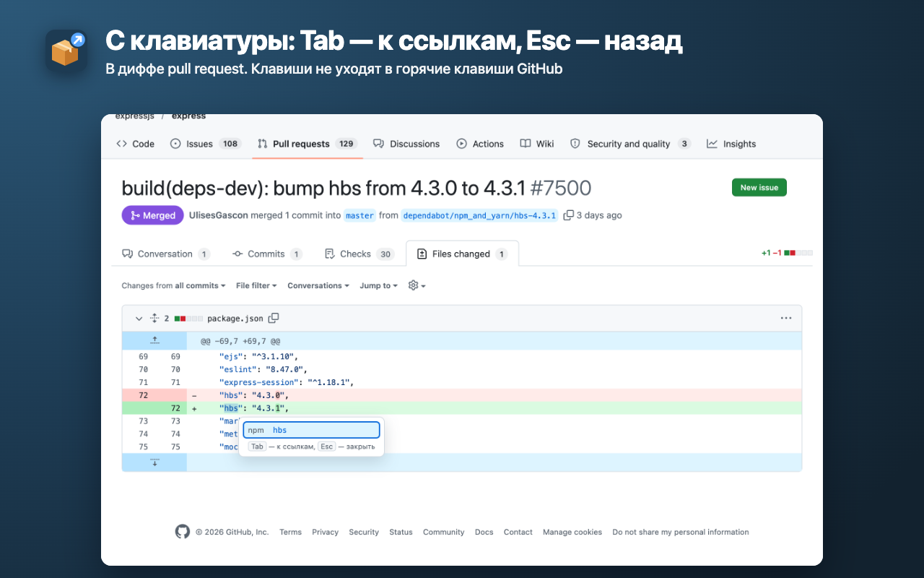Open the dependabot/npm_and_yarn/hbs-4.3.1 branch link

[479, 215]
